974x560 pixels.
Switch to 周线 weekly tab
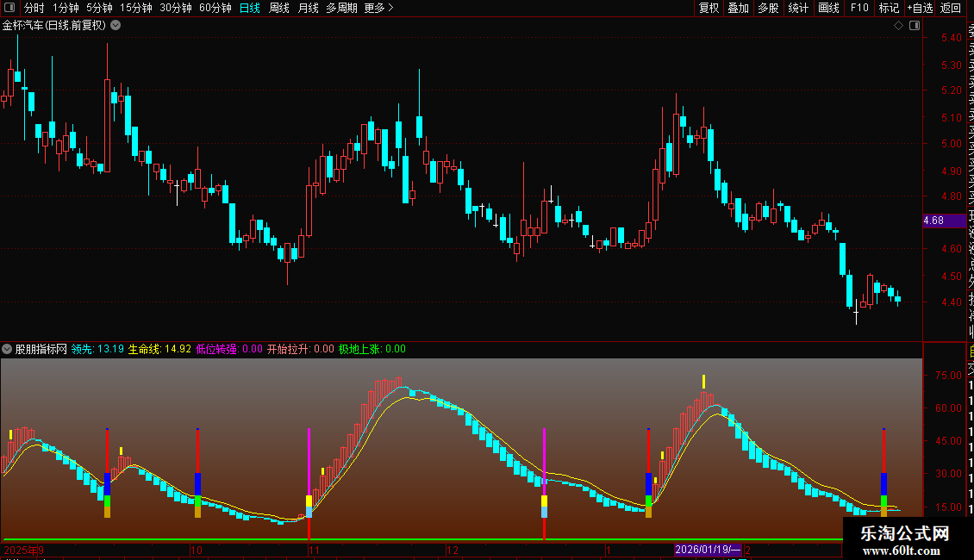point(279,8)
